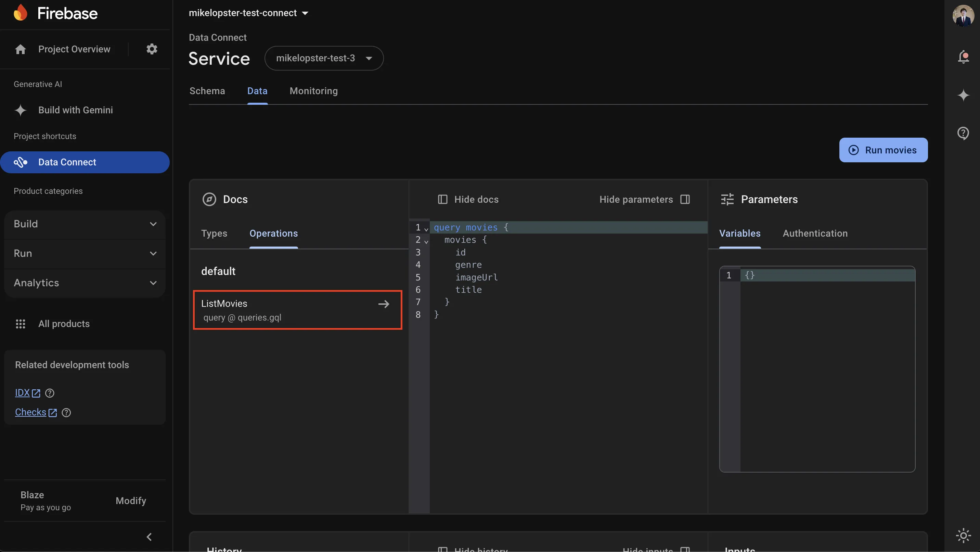980x552 pixels.
Task: Expand the Run category
Action: pos(85,253)
